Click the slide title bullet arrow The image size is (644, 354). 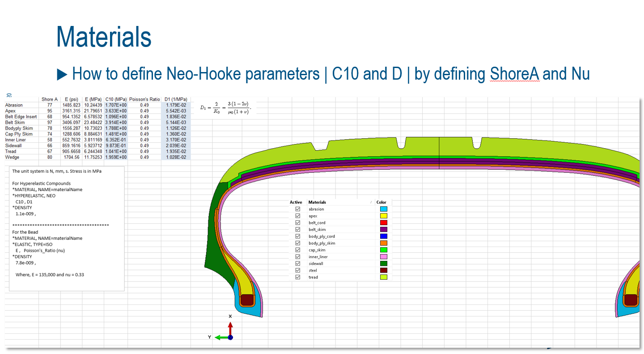(62, 74)
